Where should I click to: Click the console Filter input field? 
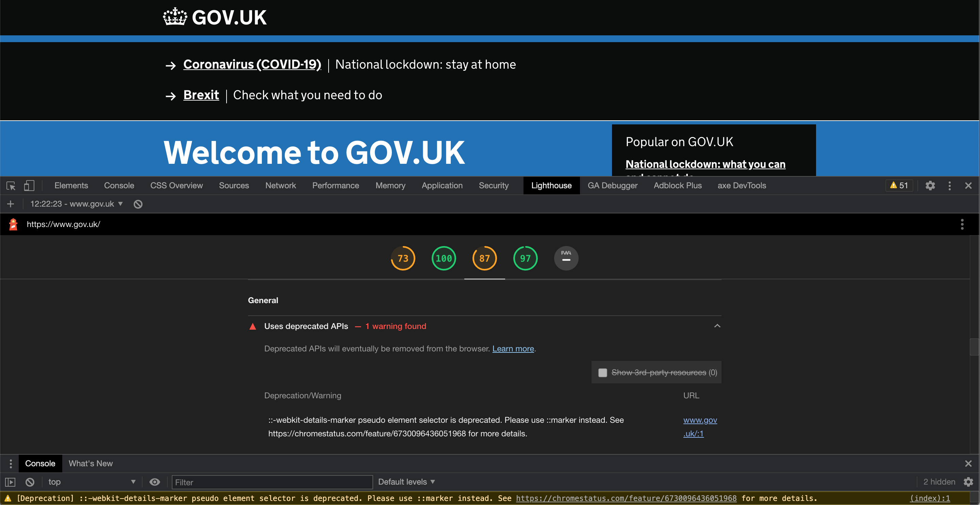click(272, 482)
